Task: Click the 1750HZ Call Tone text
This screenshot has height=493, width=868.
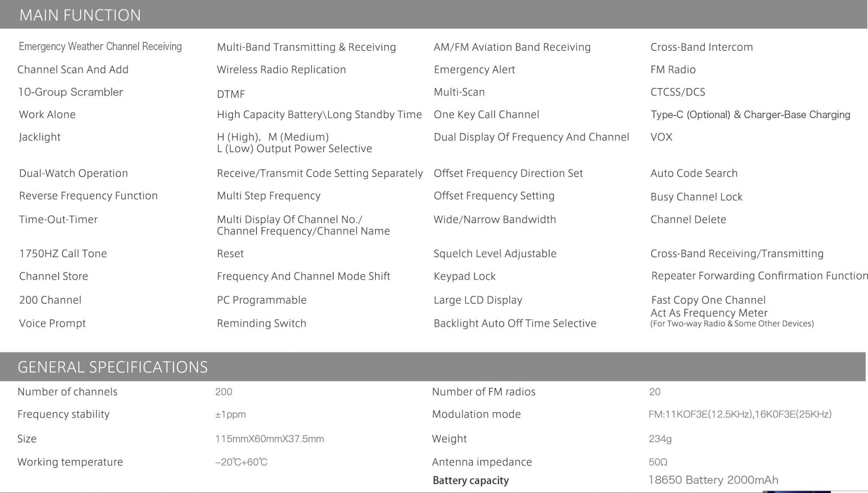Action: (x=63, y=254)
